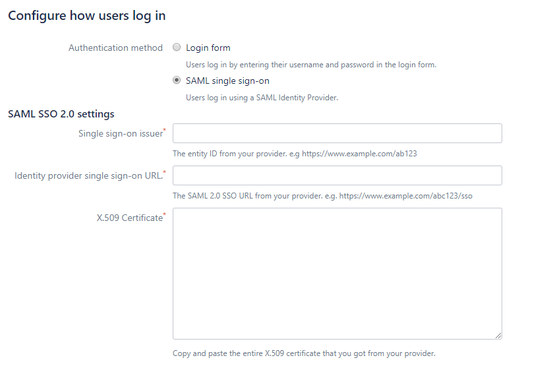Click the "Configure how users log in" heading

(87, 16)
